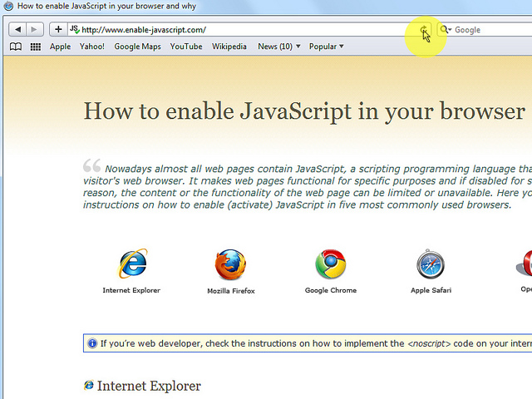The image size is (532, 399).
Task: Reload the page with the refresh icon
Action: click(x=423, y=30)
